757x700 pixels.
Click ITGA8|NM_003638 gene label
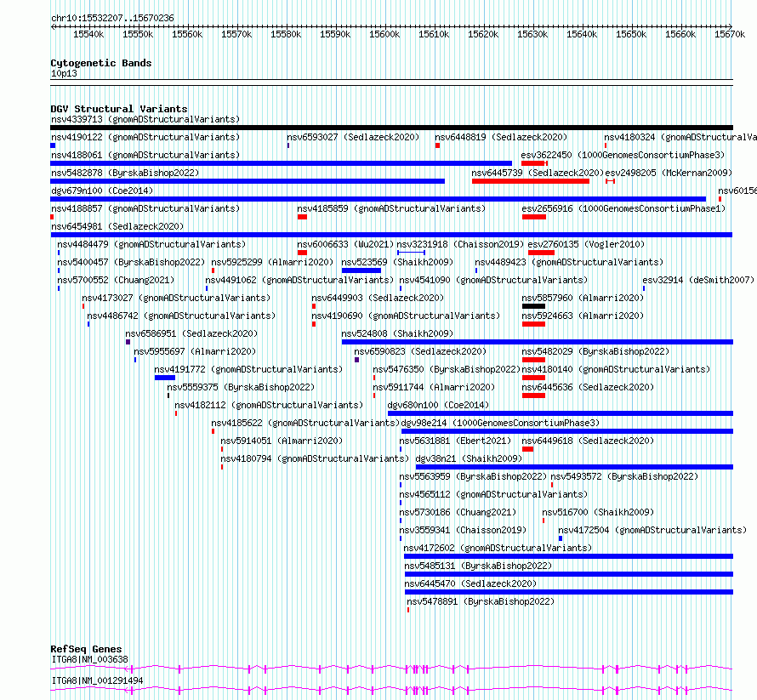pos(90,659)
